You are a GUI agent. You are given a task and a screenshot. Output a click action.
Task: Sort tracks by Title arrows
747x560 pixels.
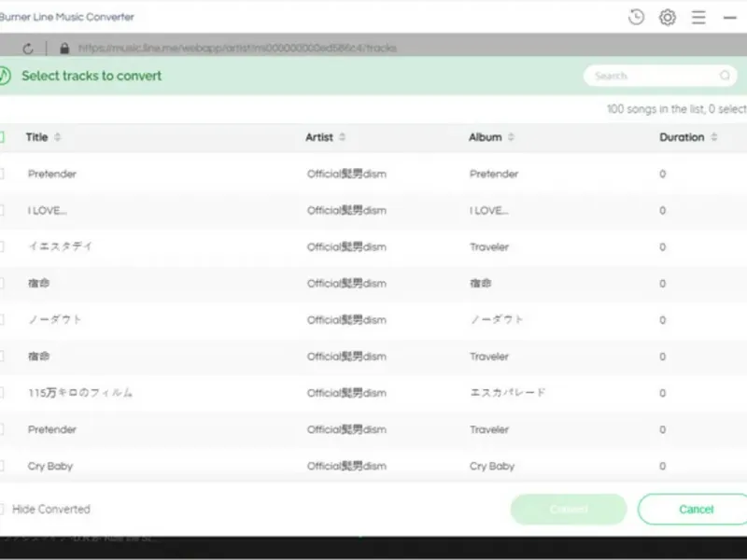(x=58, y=137)
